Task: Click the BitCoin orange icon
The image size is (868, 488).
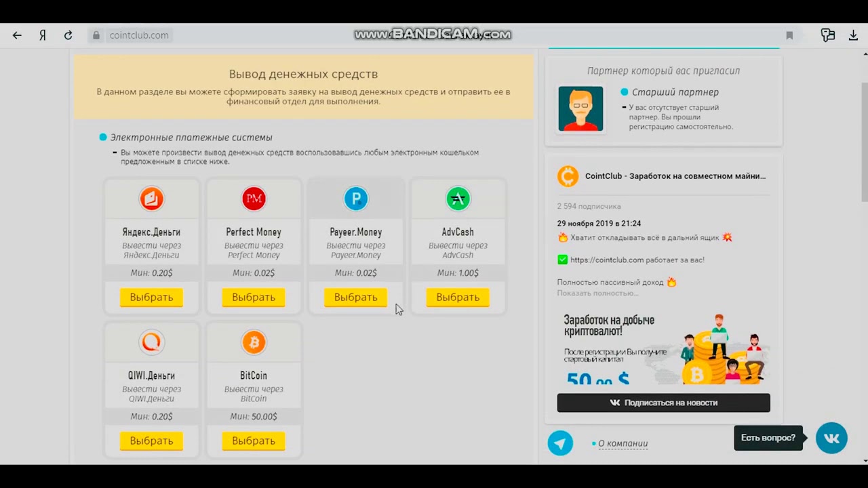Action: click(254, 342)
